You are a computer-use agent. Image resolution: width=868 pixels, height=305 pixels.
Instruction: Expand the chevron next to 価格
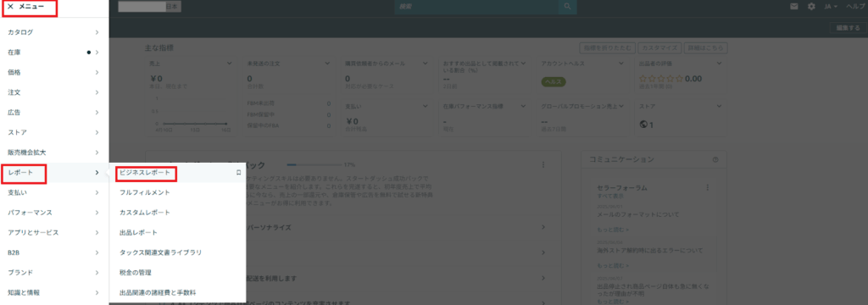tap(97, 72)
